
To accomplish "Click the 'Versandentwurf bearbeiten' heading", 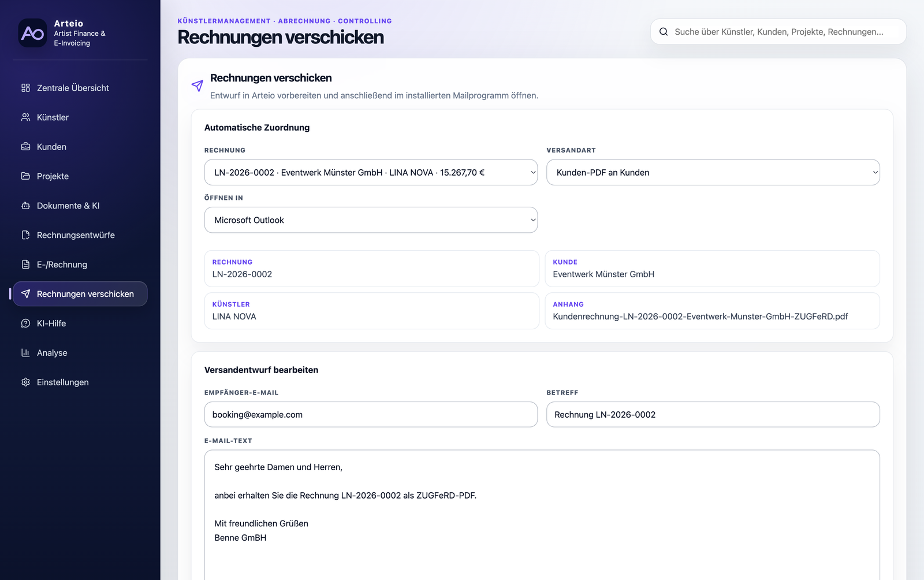I will coord(261,370).
